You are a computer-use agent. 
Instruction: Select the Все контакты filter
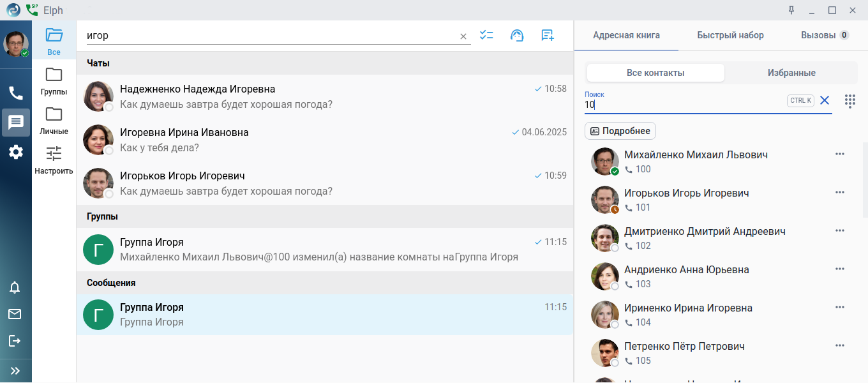click(655, 73)
